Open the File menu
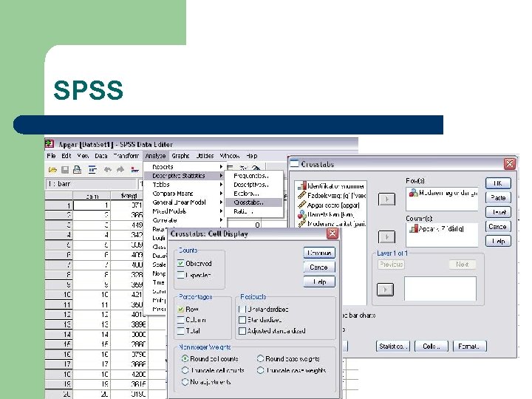 click(51, 156)
